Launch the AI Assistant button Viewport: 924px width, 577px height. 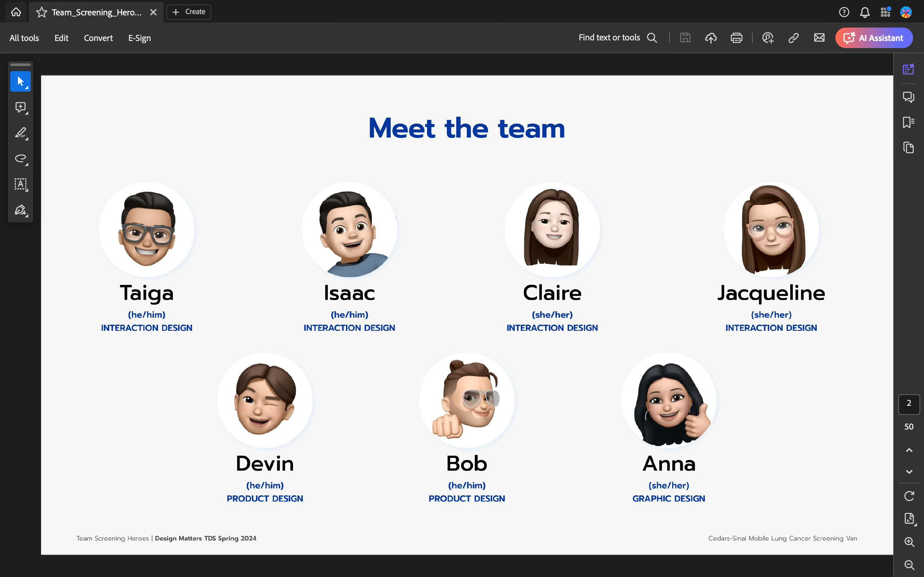pyautogui.click(x=874, y=38)
